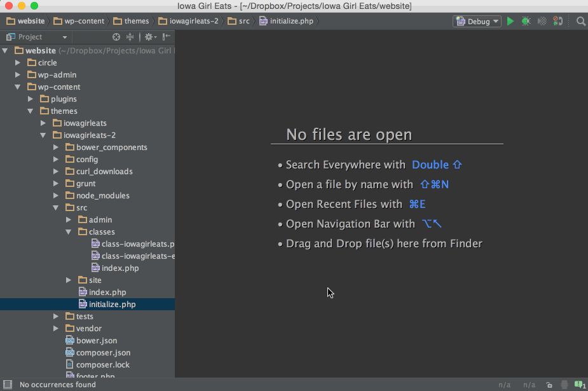Click iowagirleats-2 breadcrumb in navigation bar
Viewport: 588px width, 391px height.
188,21
